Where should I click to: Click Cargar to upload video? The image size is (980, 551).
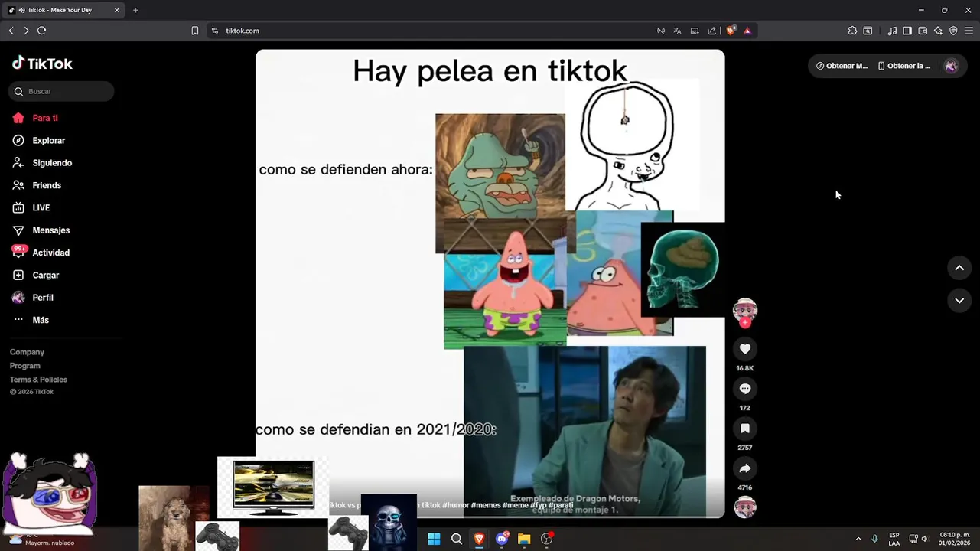(36, 275)
